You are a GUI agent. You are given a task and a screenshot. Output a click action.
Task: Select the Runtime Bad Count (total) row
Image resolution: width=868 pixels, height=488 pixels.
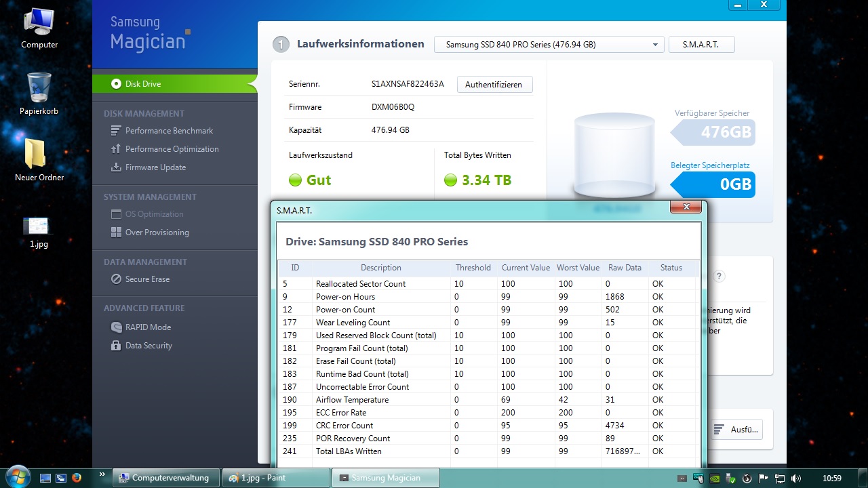tap(487, 374)
